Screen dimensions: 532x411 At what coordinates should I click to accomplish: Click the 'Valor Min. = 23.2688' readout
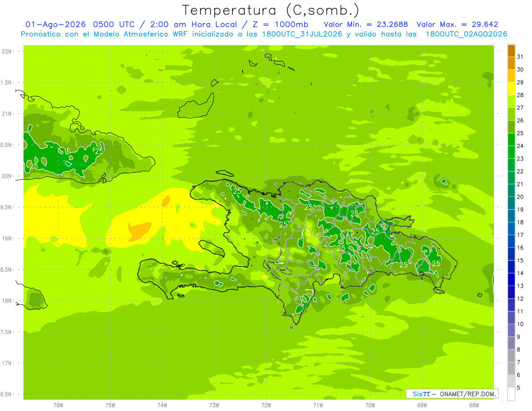click(366, 24)
